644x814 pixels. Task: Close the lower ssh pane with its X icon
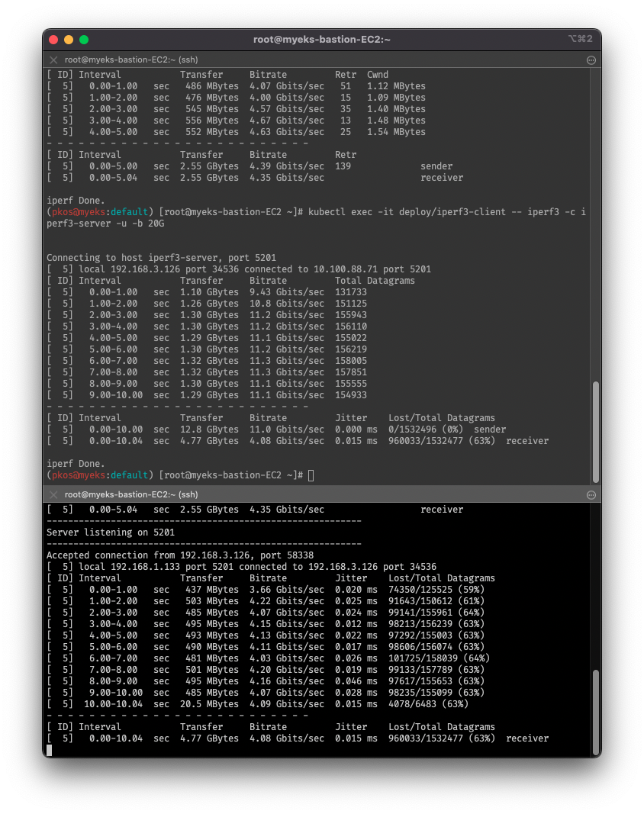coord(53,495)
